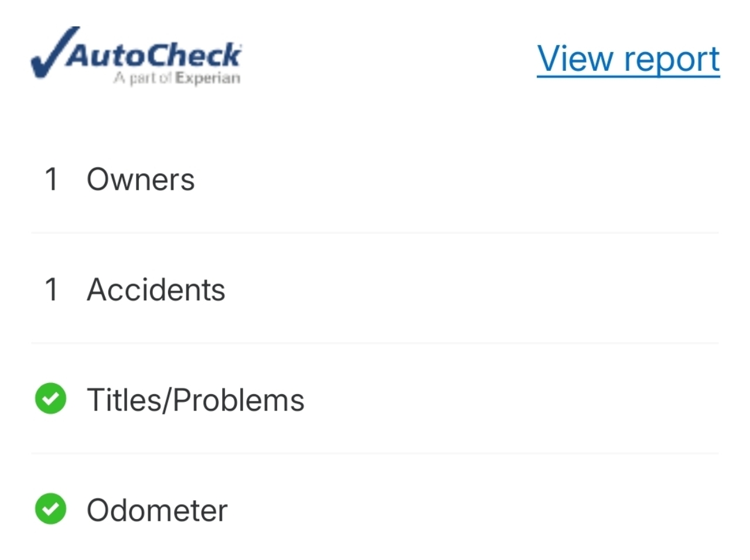Click the 'A part of Experian' tagline
Screen dimensions: 750x560
[177, 78]
